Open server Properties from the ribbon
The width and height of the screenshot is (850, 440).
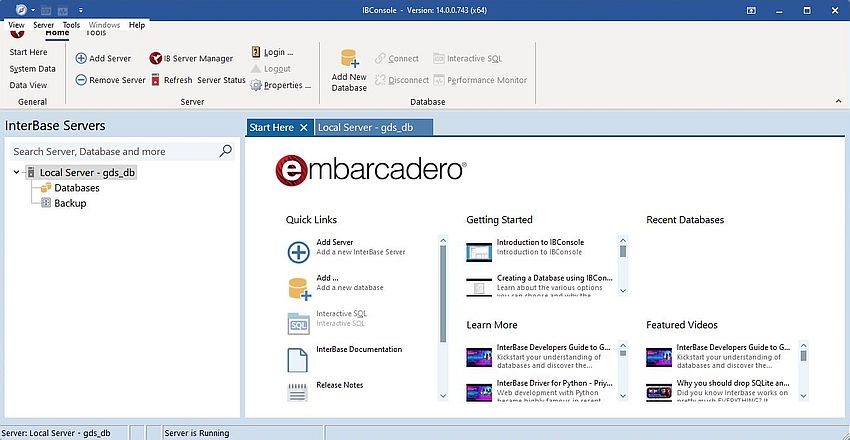click(x=280, y=86)
